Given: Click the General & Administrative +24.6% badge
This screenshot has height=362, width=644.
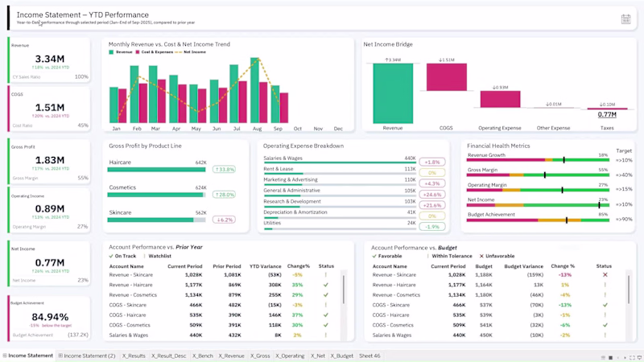Looking at the screenshot, I should point(432,194).
